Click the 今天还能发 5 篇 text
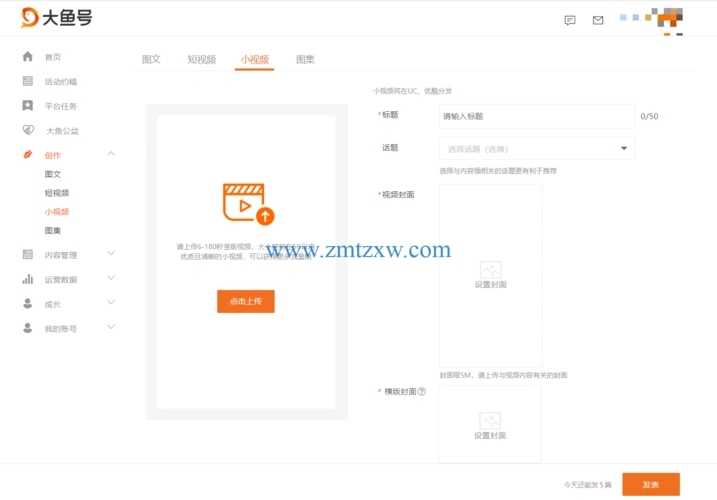717x500 pixels. click(587, 485)
